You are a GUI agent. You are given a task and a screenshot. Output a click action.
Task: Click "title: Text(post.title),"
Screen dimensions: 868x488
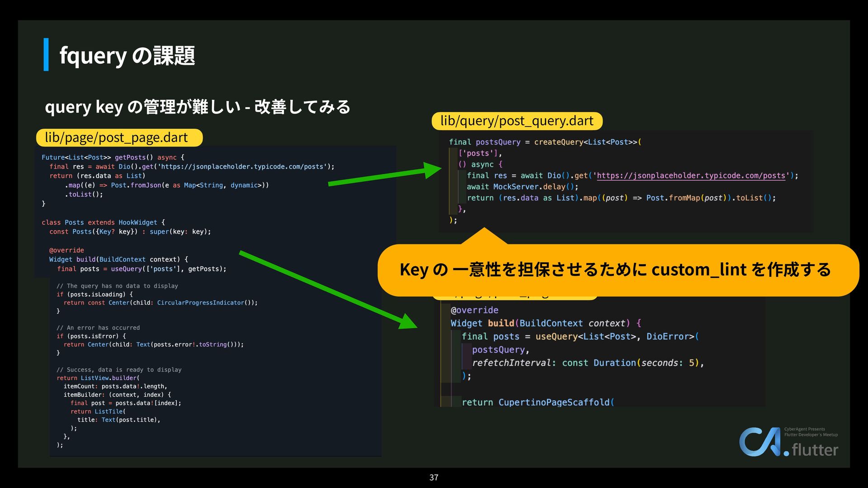click(x=119, y=420)
